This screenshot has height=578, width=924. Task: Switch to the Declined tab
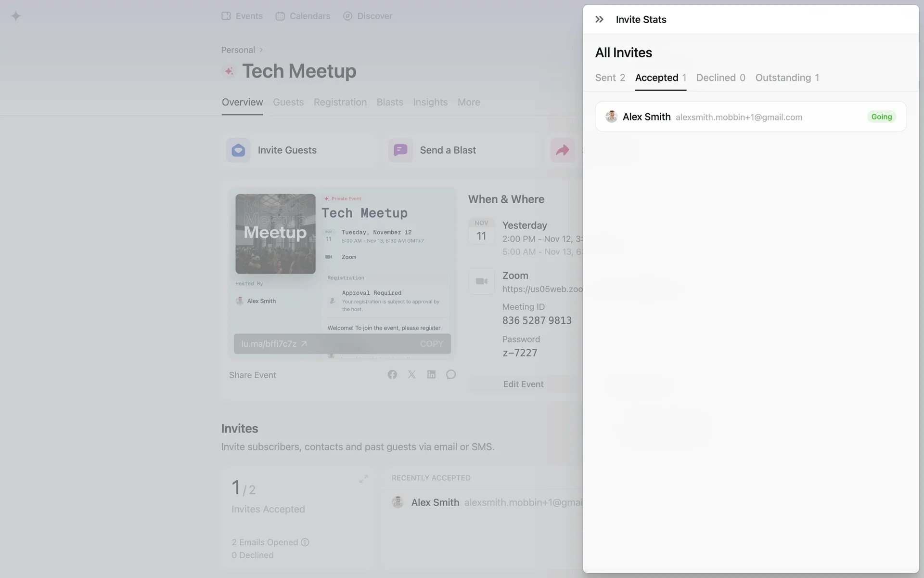(x=720, y=78)
